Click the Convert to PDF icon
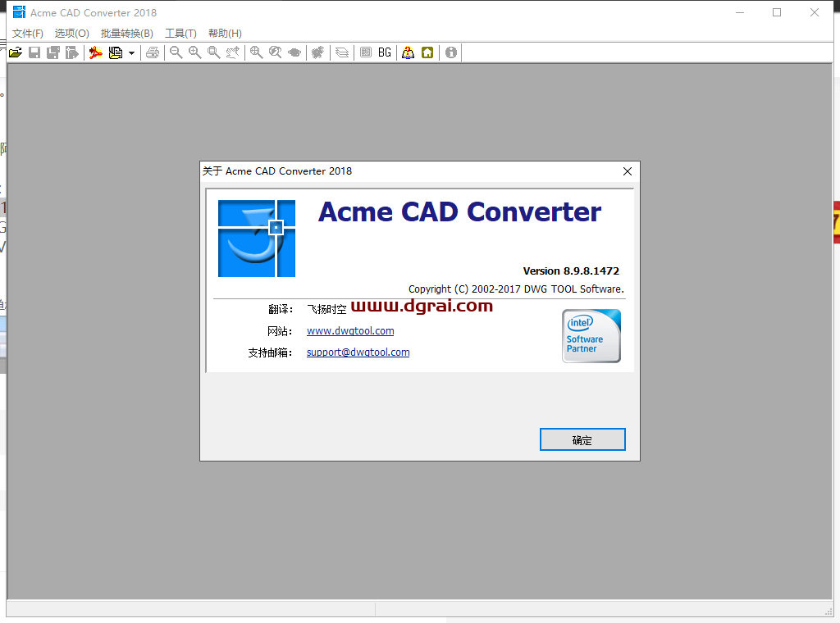Viewport: 840px width, 623px height. pos(96,52)
